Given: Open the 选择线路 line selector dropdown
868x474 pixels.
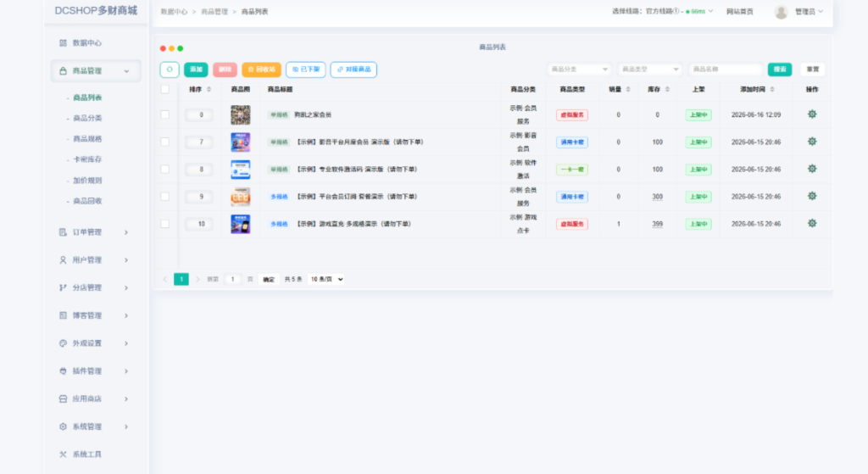Looking at the screenshot, I should 663,12.
